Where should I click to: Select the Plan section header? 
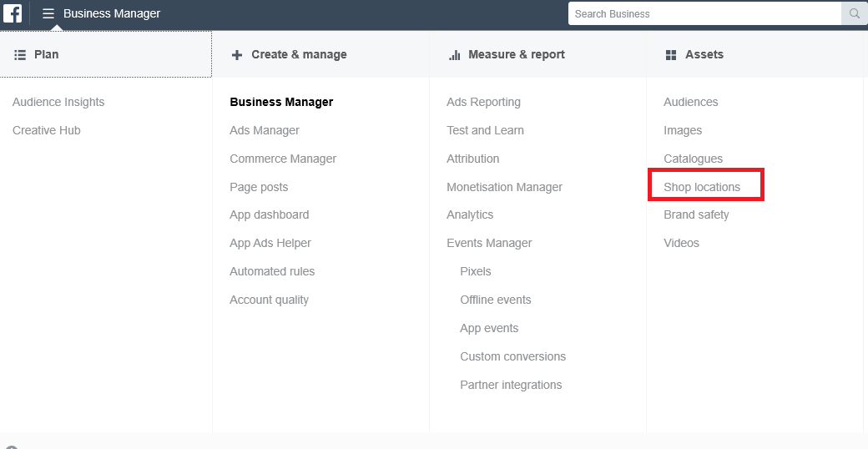pyautogui.click(x=106, y=54)
